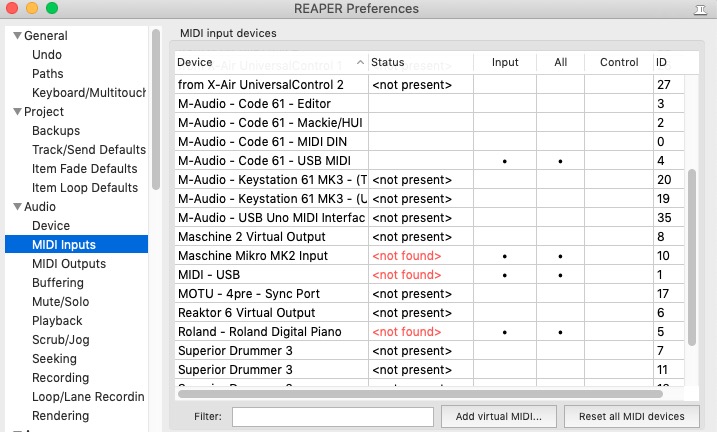The image size is (717, 432).
Task: Select Reaktor 6 Virtual Output row
Action: point(429,313)
